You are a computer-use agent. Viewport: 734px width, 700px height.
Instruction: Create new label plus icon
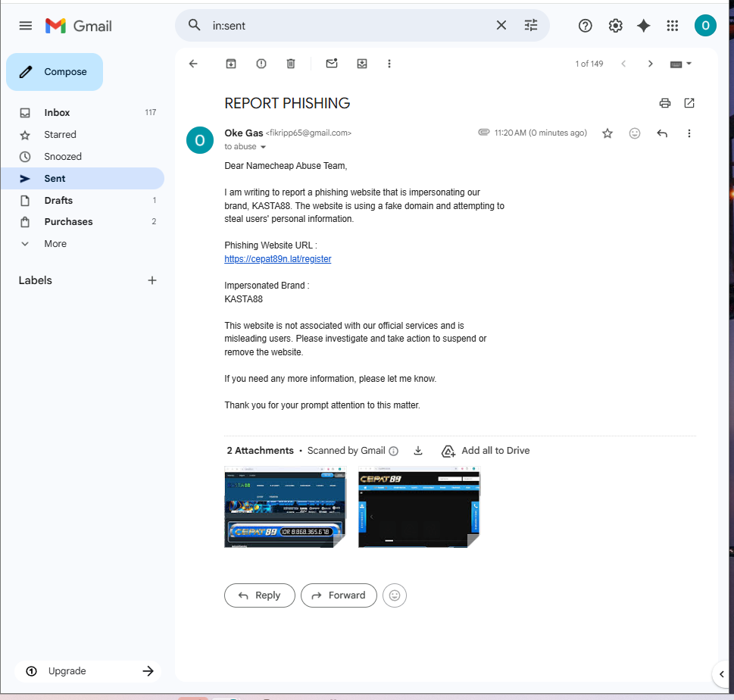[152, 280]
